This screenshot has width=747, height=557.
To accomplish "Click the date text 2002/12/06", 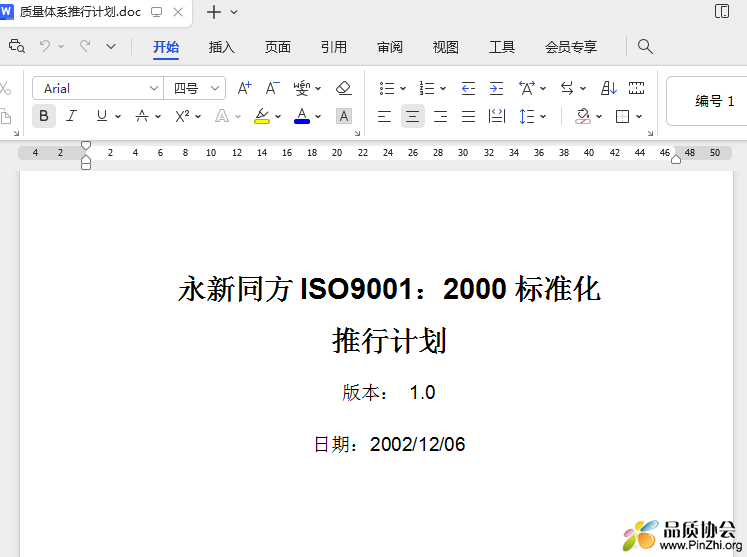I will pos(417,444).
